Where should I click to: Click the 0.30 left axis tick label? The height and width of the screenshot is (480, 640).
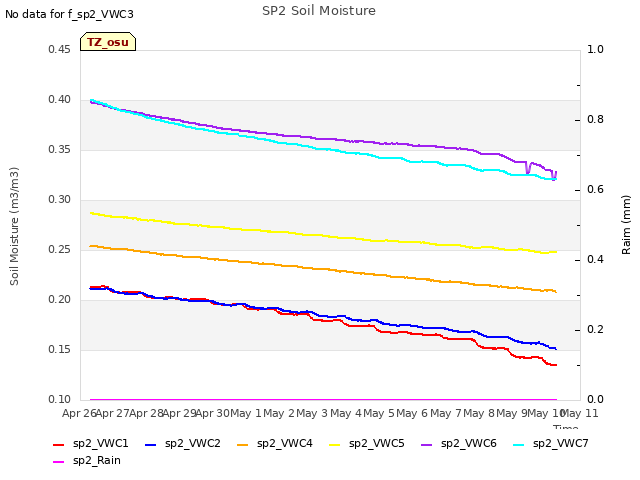[59, 200]
